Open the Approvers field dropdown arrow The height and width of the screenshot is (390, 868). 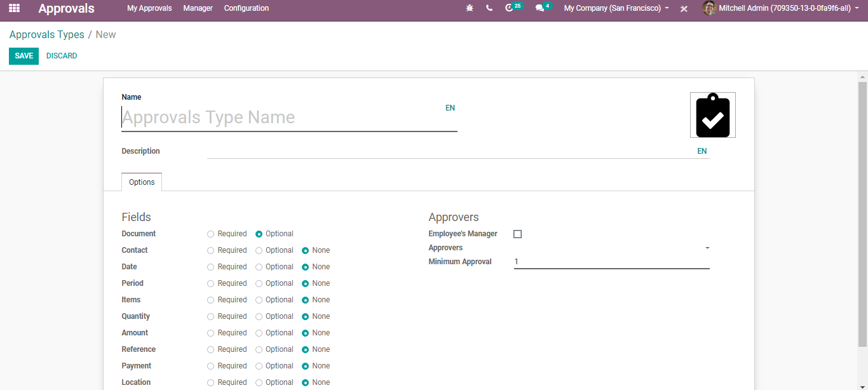click(x=707, y=248)
